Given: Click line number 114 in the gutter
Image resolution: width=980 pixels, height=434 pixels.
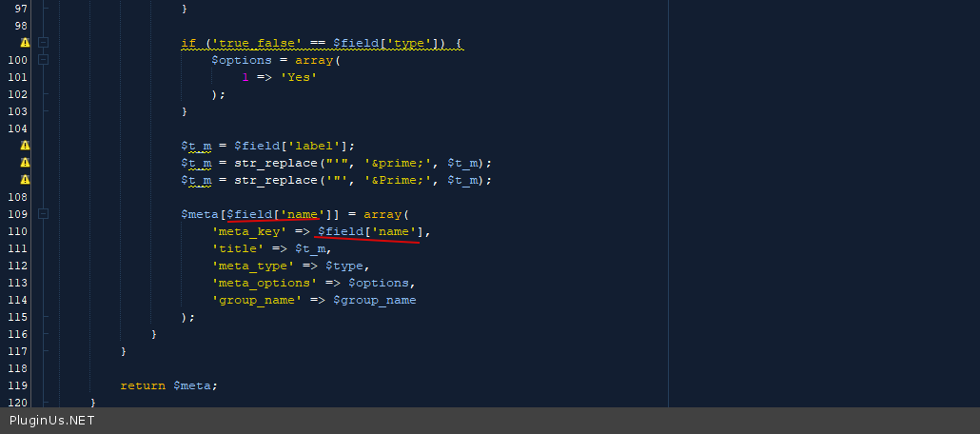Looking at the screenshot, I should [x=17, y=300].
